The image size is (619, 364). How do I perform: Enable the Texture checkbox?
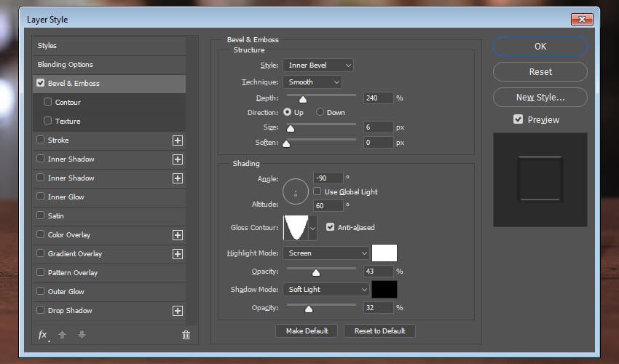48,121
